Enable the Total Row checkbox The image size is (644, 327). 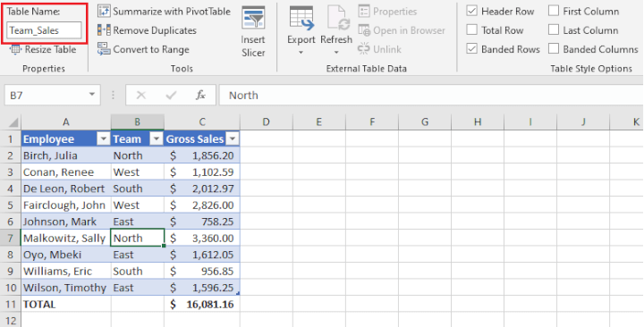(x=472, y=30)
